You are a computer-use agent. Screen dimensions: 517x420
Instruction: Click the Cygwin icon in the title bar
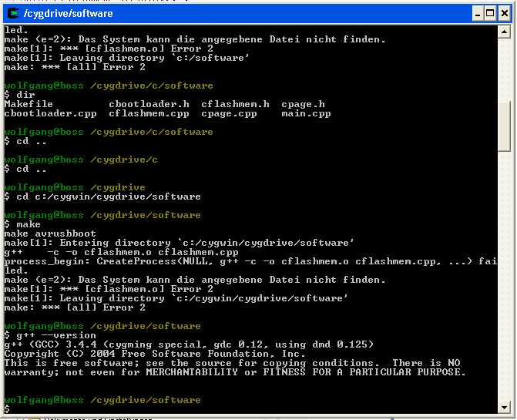(x=13, y=13)
